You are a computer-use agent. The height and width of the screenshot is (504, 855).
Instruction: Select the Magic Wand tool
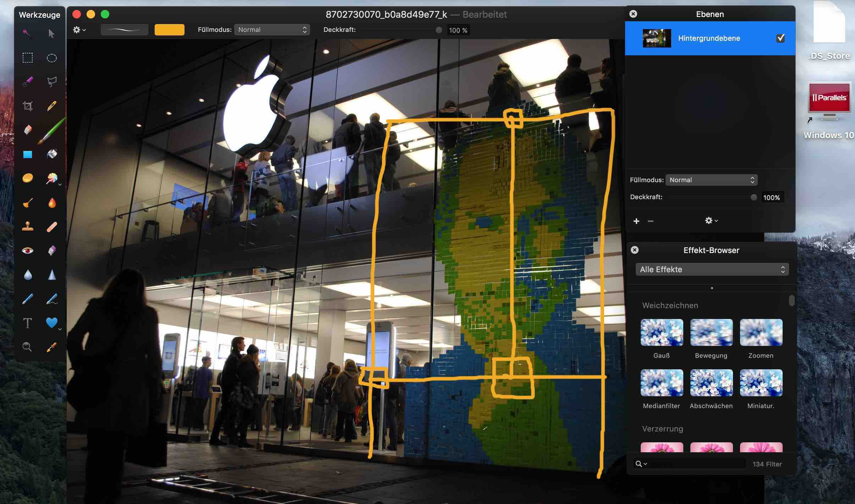(27, 34)
